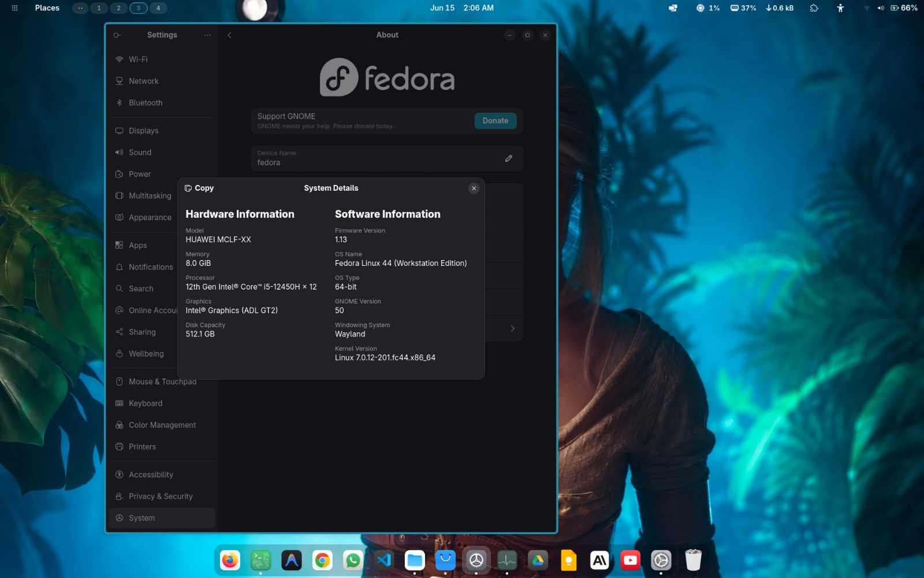This screenshot has width=924, height=578.
Task: Click the Fedora Linux 44 OS name
Action: (401, 263)
